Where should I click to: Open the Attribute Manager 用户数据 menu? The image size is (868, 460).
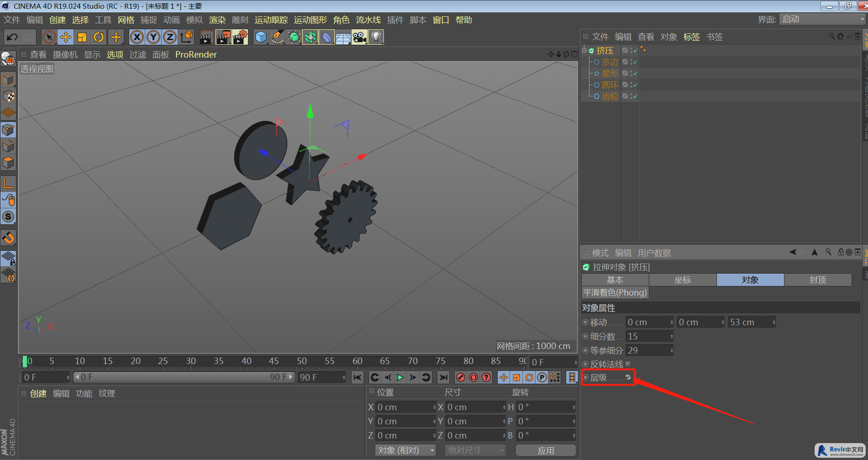point(654,253)
